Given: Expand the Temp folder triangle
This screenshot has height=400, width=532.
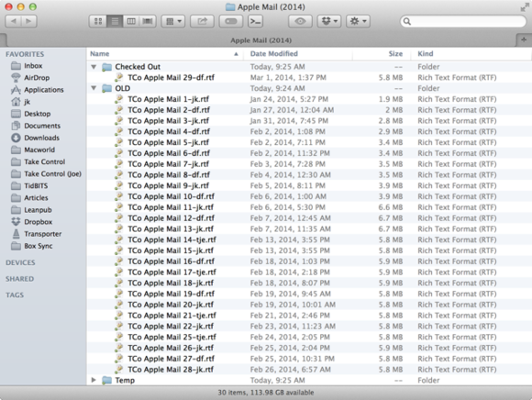Looking at the screenshot, I should (x=94, y=380).
